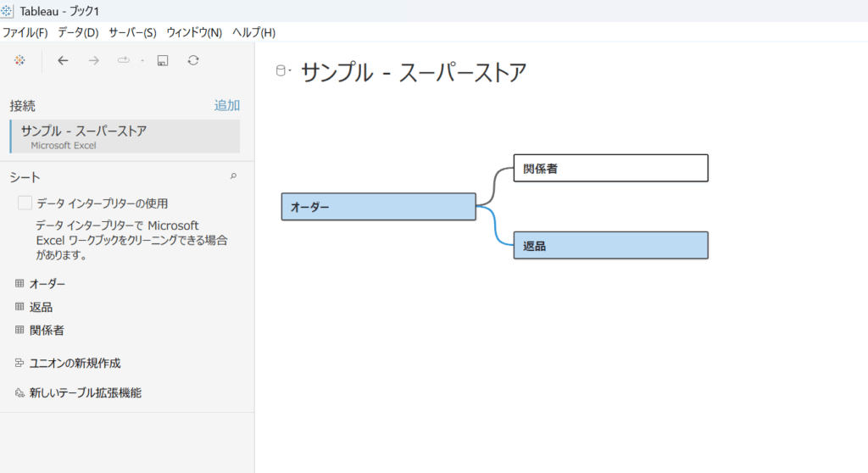
Task: Click the forward arrow in the toolbar
Action: (94, 60)
